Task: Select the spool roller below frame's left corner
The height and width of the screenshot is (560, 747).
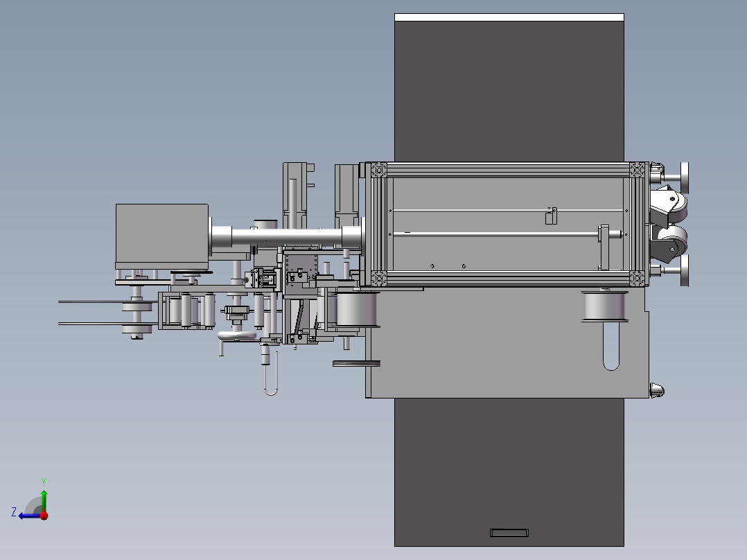Action: click(356, 309)
